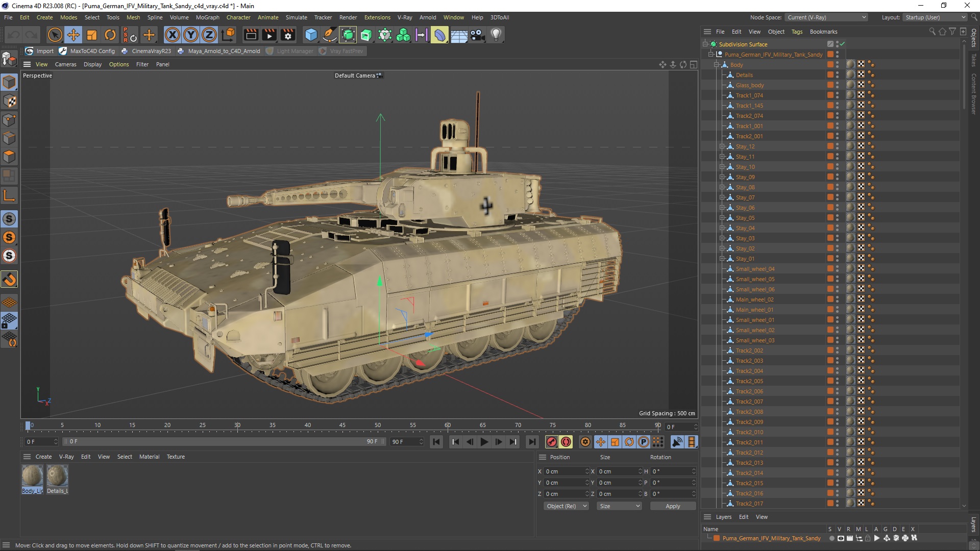Image resolution: width=980 pixels, height=551 pixels.
Task: Open the Animate menu
Action: pos(268,17)
